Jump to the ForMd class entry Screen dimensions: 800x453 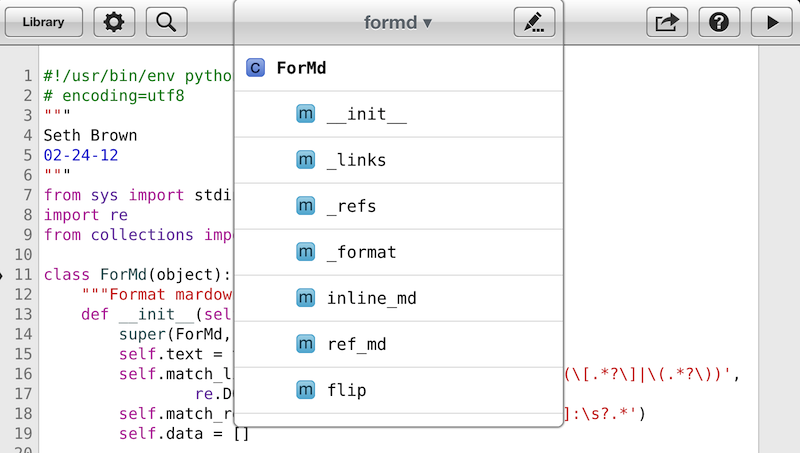(x=398, y=68)
